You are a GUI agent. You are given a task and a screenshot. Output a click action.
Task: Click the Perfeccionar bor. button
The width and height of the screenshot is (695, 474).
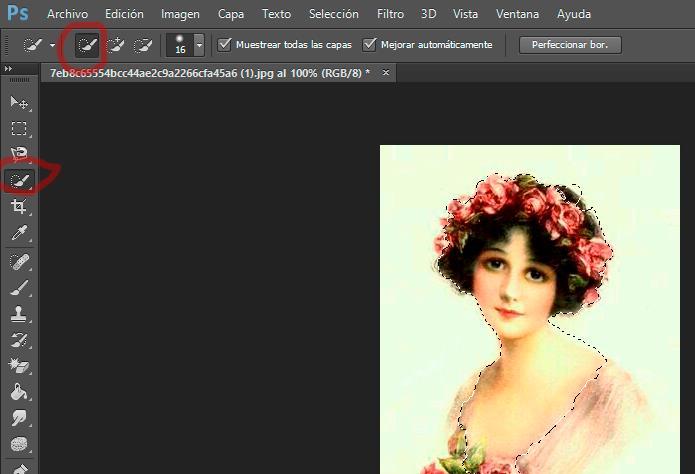pyautogui.click(x=570, y=45)
